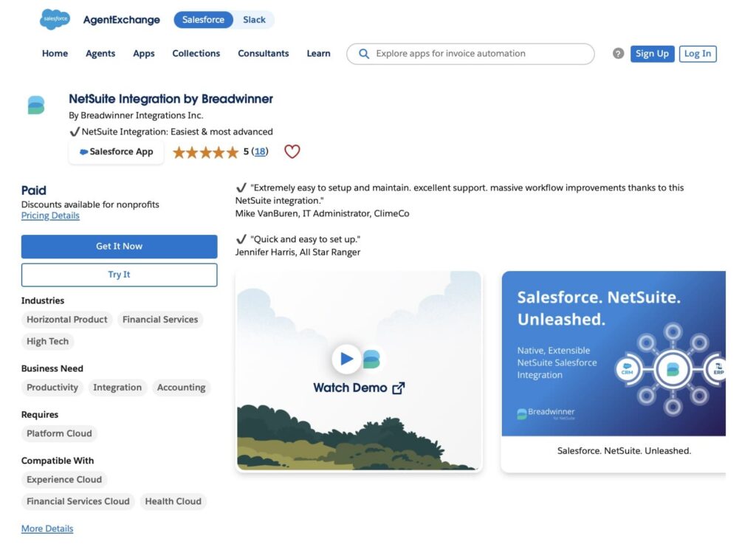Click the Get It Now button

[x=119, y=247]
